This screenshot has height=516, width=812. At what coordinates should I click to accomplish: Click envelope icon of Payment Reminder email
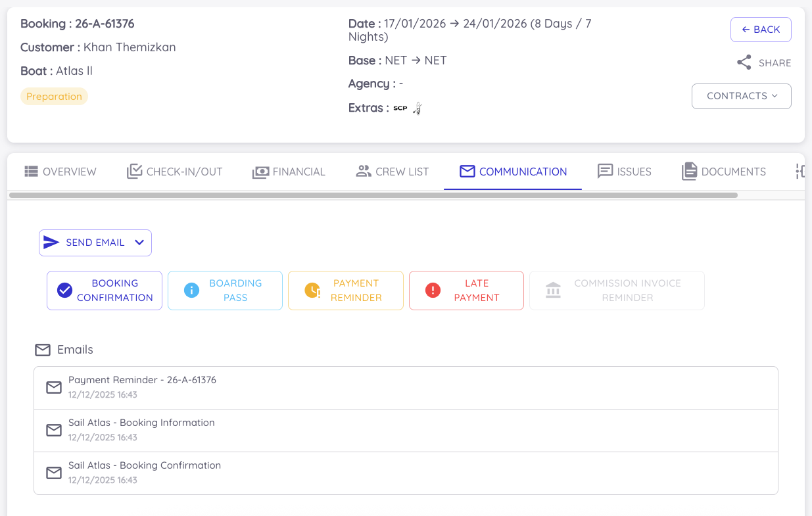(x=54, y=388)
